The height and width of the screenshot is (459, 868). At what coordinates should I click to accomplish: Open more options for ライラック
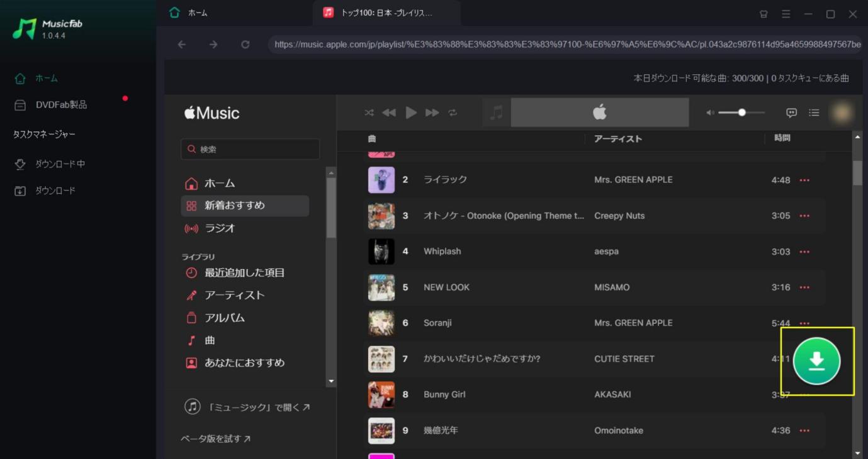click(x=804, y=180)
